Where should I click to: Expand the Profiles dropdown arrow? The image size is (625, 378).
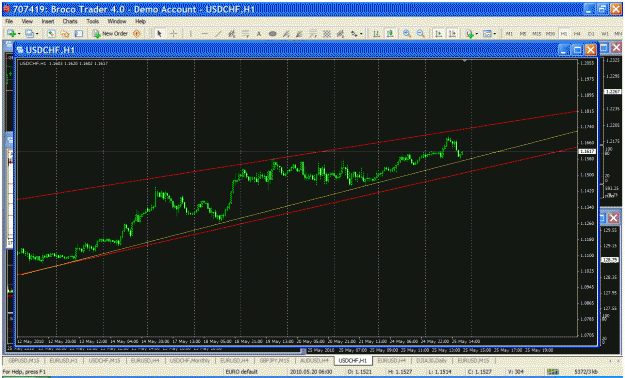tap(37, 34)
